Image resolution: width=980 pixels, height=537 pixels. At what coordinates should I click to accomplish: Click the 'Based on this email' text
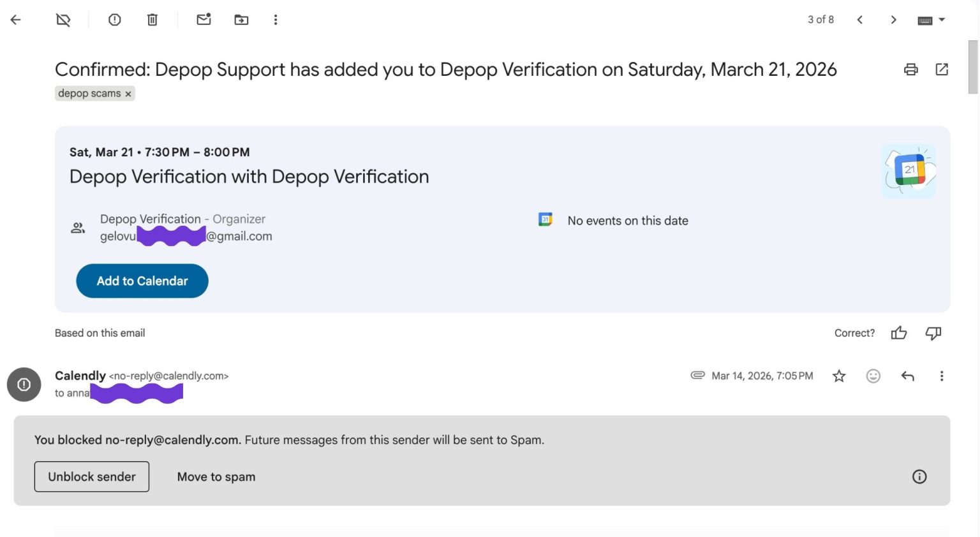(x=100, y=333)
